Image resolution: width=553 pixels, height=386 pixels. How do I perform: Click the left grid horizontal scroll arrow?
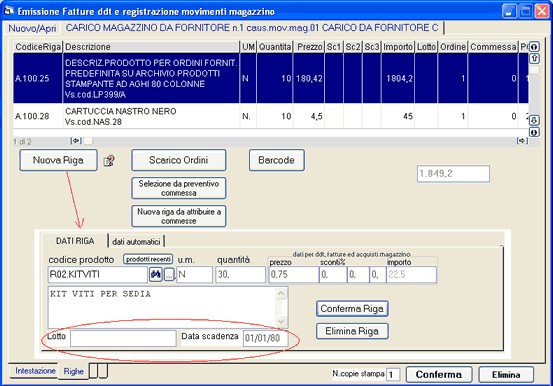tap(76, 141)
